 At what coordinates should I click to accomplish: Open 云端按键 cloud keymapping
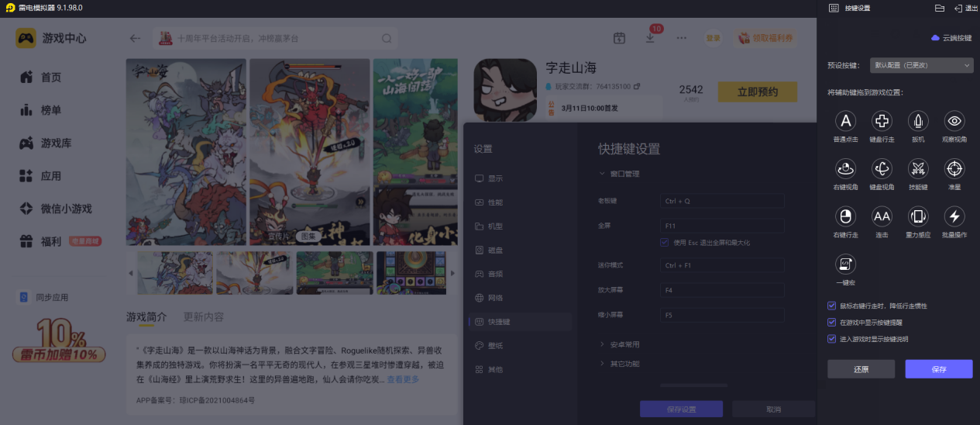(x=951, y=37)
